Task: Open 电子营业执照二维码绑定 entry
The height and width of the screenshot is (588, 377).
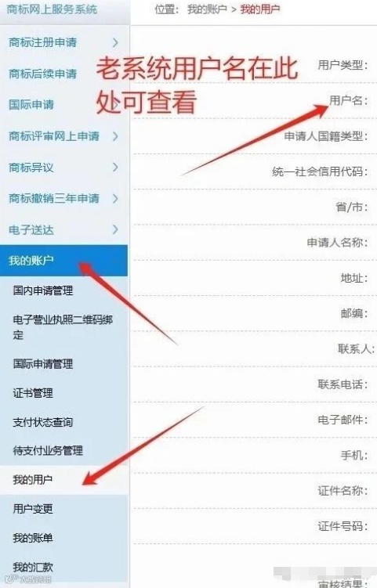Action: coord(63,327)
